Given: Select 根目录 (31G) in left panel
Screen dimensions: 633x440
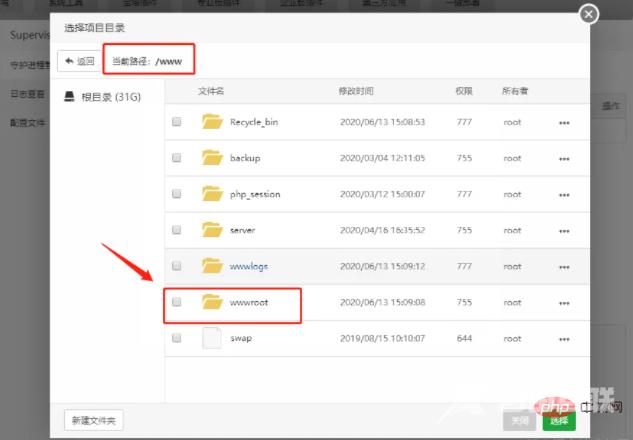Looking at the screenshot, I should pyautogui.click(x=105, y=97).
